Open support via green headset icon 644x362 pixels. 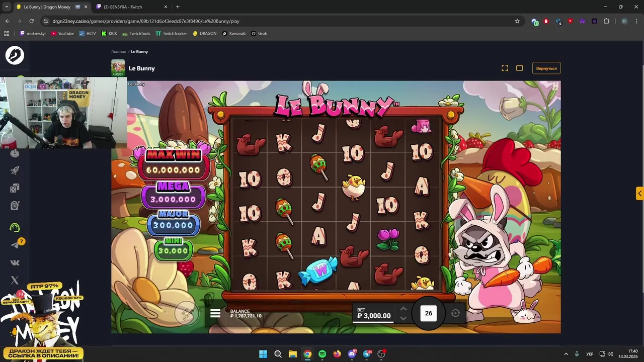(15, 228)
